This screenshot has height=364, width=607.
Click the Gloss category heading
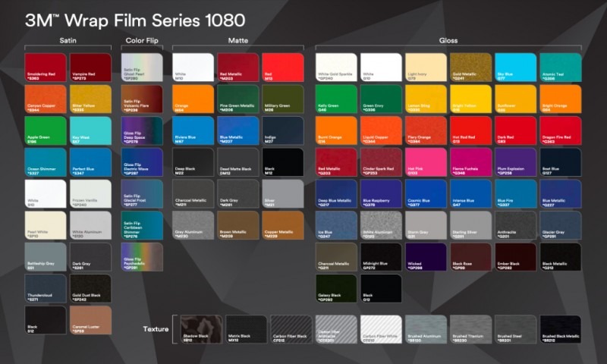tap(448, 40)
